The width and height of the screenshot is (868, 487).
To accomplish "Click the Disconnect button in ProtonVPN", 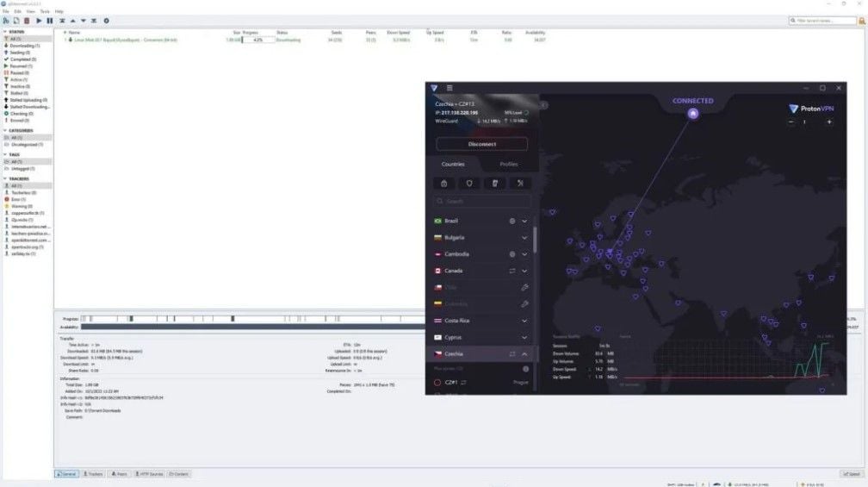I will [482, 144].
